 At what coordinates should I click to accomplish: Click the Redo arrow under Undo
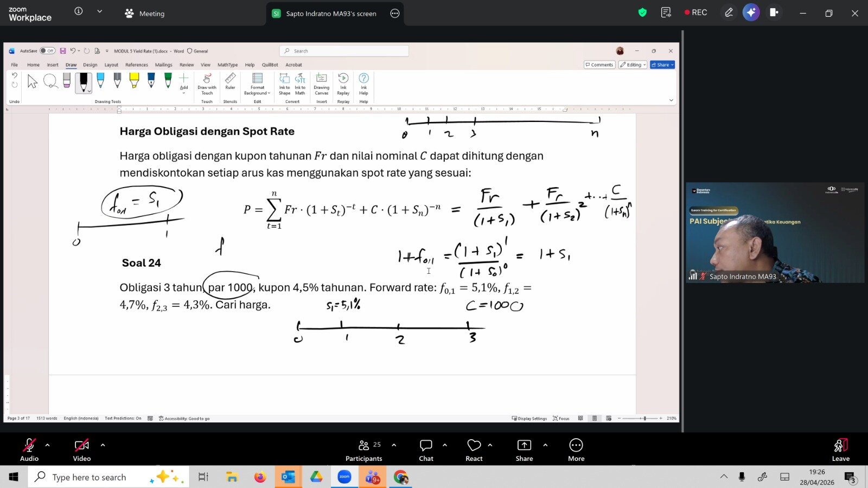pyautogui.click(x=15, y=85)
